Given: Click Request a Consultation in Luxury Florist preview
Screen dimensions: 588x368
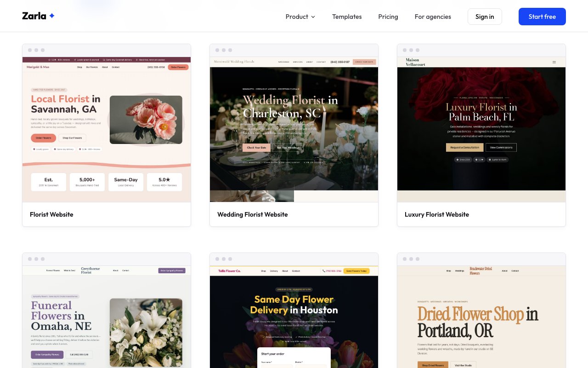Looking at the screenshot, I should [x=464, y=147].
